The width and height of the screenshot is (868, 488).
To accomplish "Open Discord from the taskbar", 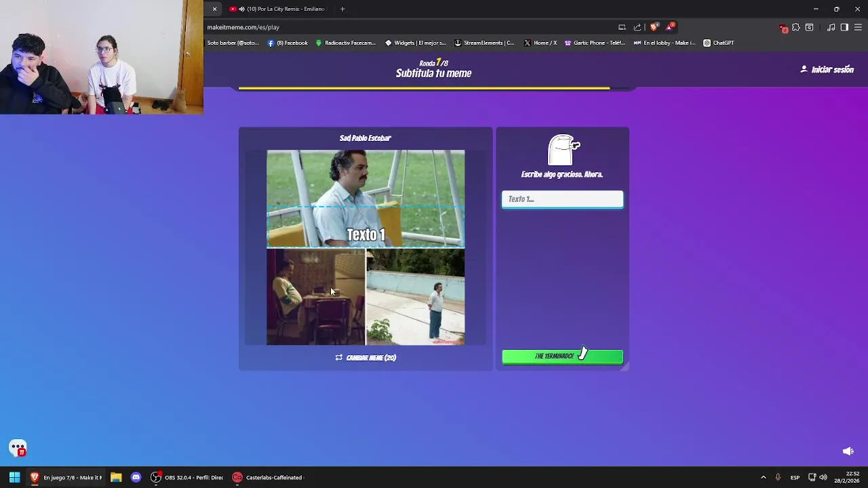I will click(x=136, y=477).
